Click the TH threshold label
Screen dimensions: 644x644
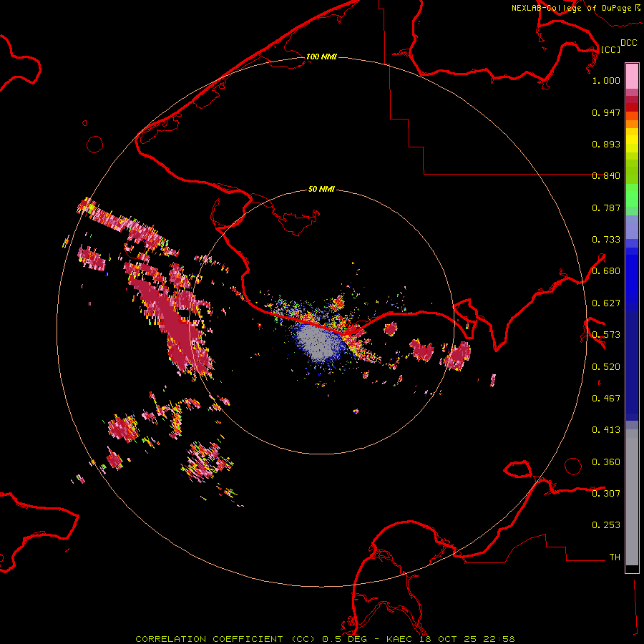(x=615, y=557)
